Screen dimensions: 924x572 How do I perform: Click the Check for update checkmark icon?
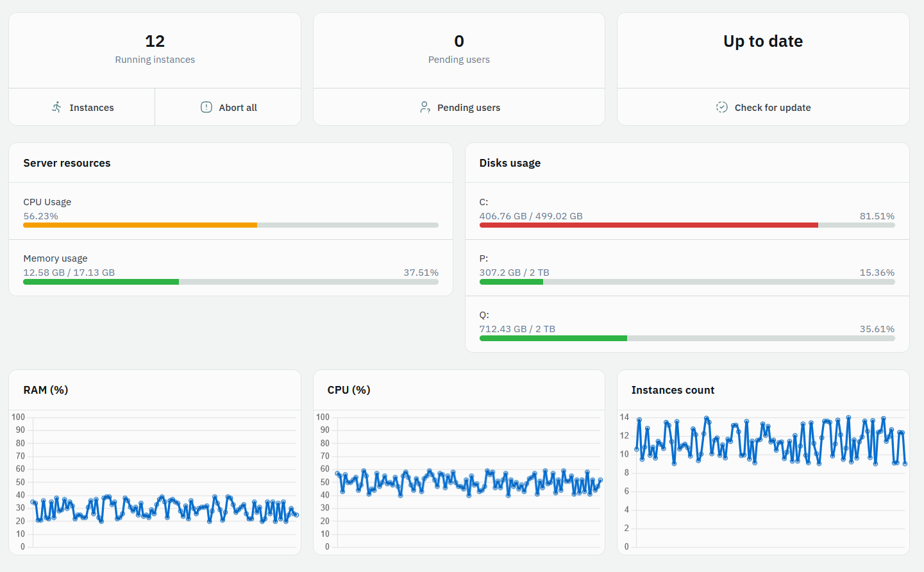click(722, 107)
